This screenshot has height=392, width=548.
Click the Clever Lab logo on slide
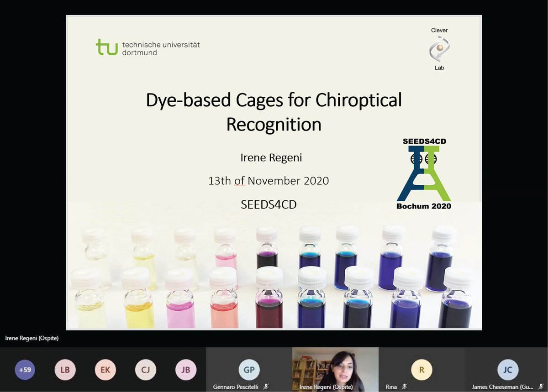pos(439,49)
